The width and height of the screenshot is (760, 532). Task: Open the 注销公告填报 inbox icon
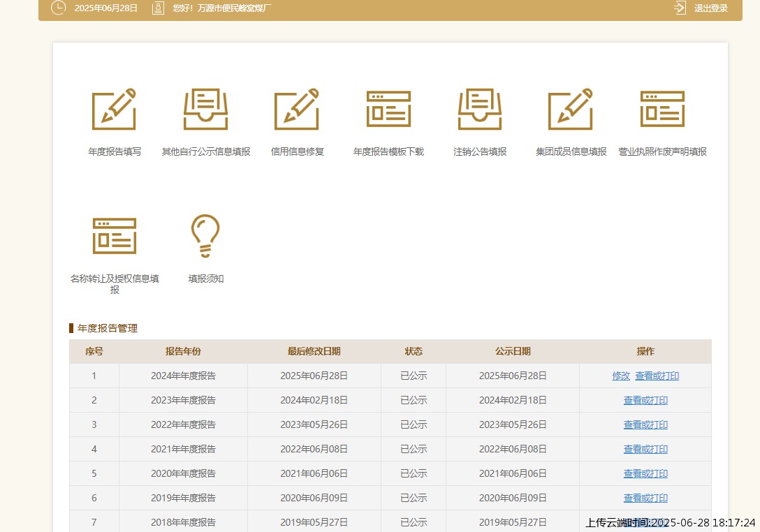pyautogui.click(x=480, y=109)
